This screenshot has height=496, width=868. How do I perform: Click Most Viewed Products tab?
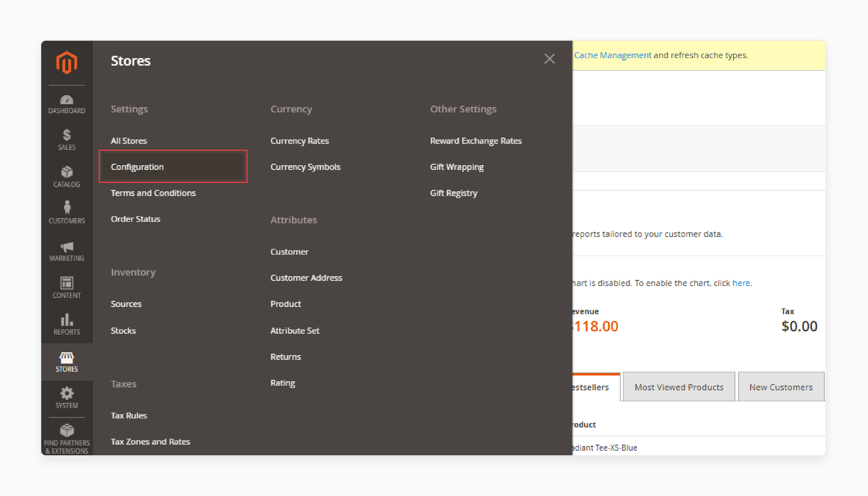pyautogui.click(x=678, y=387)
